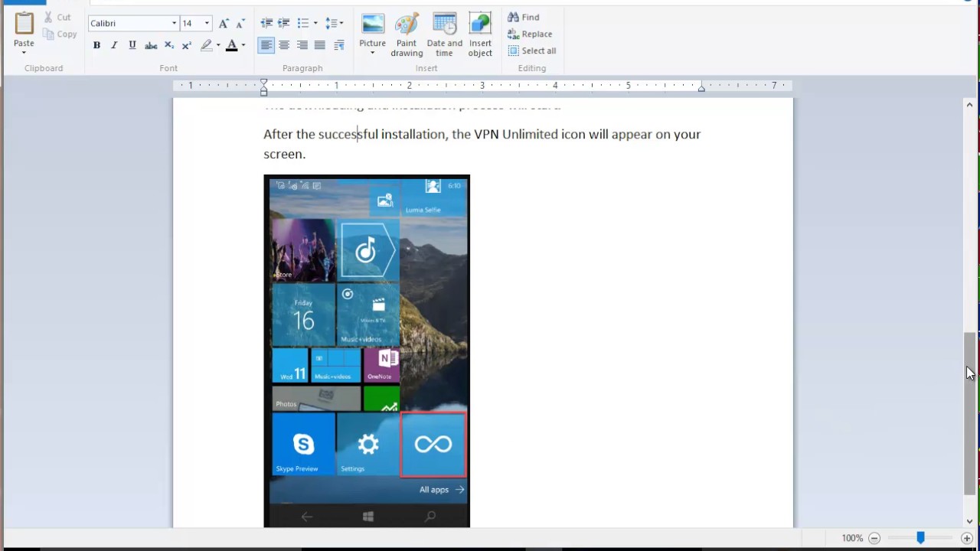Image resolution: width=980 pixels, height=551 pixels.
Task: Click the Insert Picture icon
Action: (x=373, y=24)
